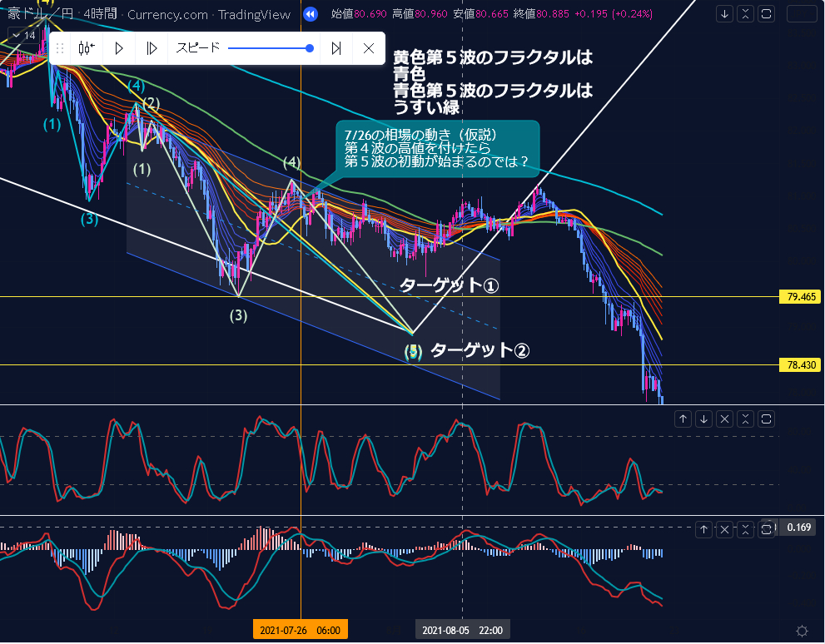Image resolution: width=825 pixels, height=644 pixels.
Task: Close the bar replay toolbar
Action: point(369,48)
